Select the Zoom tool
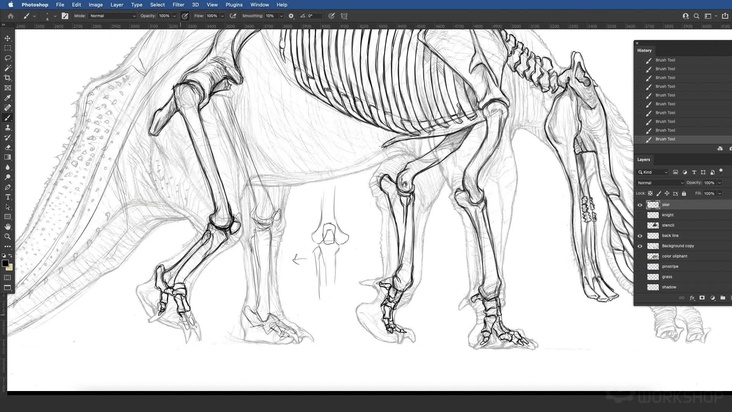Viewport: 732px width, 412px height. point(7,237)
